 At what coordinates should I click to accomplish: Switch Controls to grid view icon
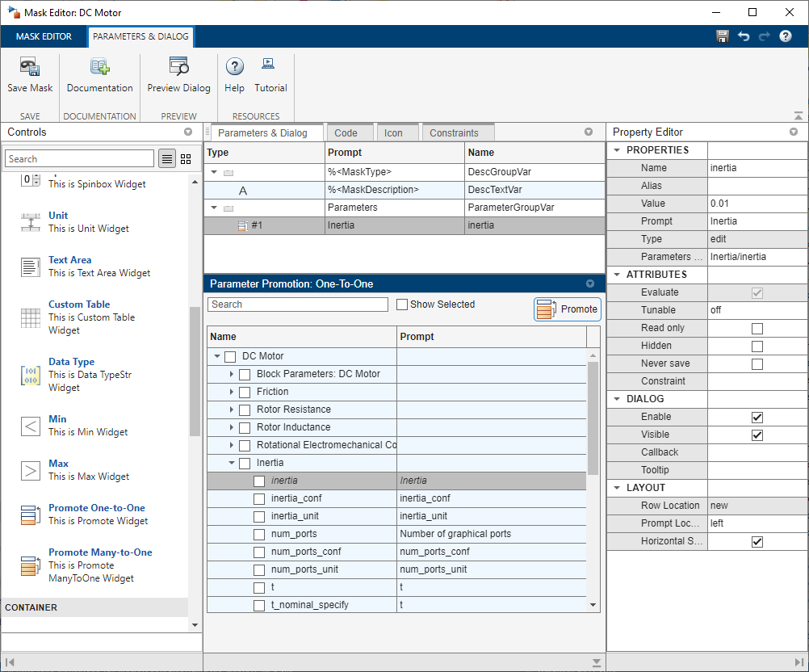tap(186, 159)
